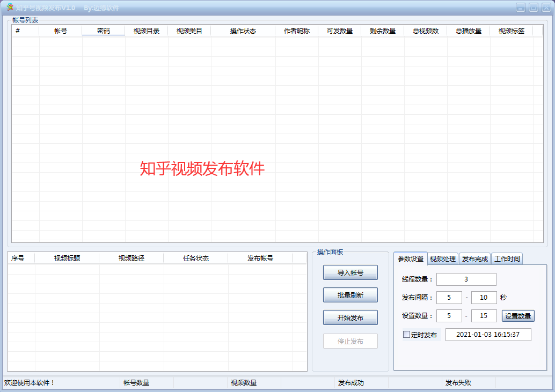Click the 操作状态 column header
This screenshot has width=555, height=392.
(243, 31)
